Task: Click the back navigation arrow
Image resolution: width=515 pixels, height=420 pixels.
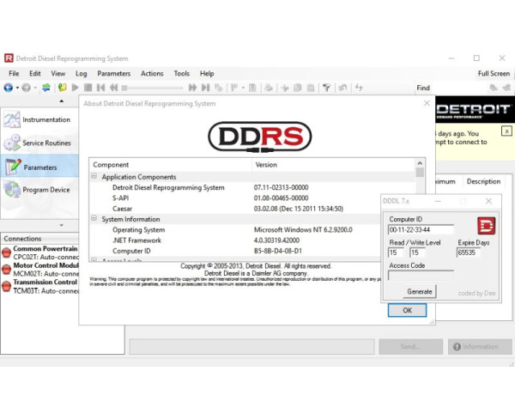Action: click(x=8, y=88)
